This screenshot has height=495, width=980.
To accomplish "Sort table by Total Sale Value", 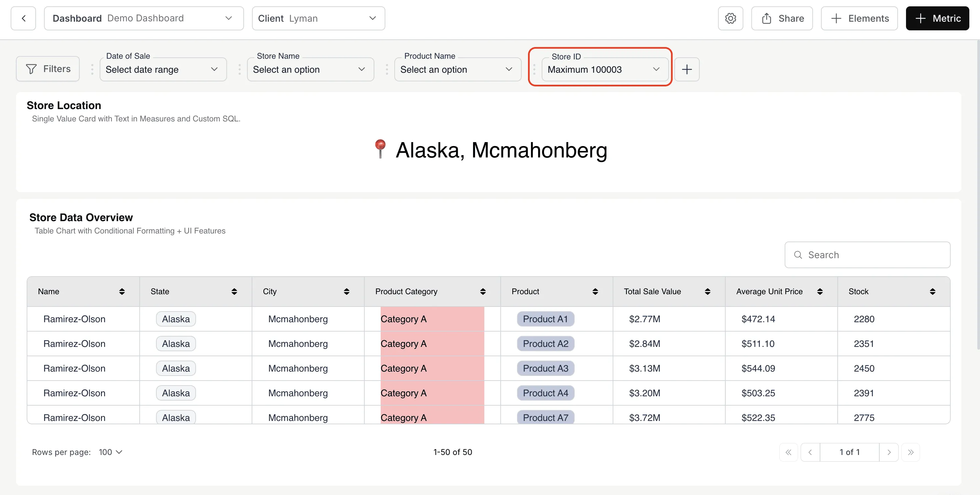I will [708, 292].
